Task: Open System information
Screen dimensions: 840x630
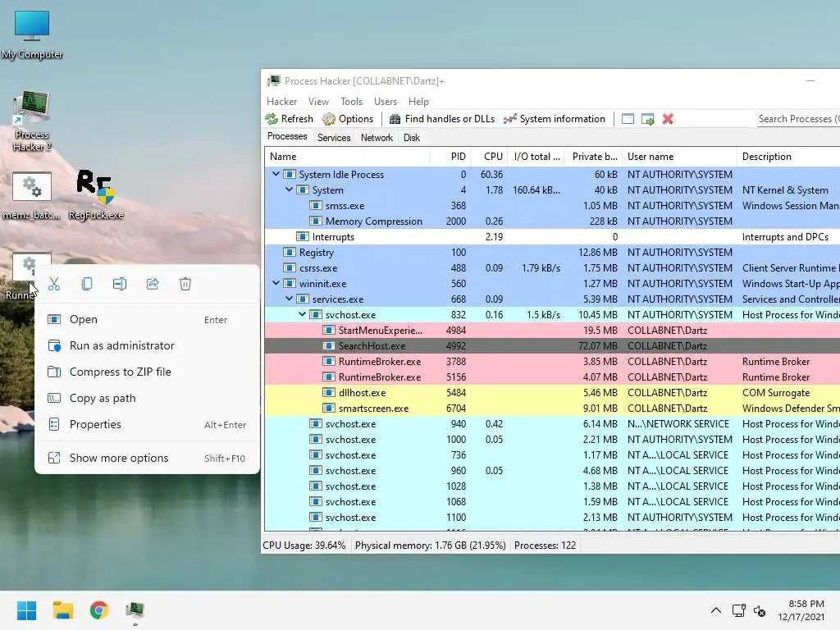Action: (555, 119)
